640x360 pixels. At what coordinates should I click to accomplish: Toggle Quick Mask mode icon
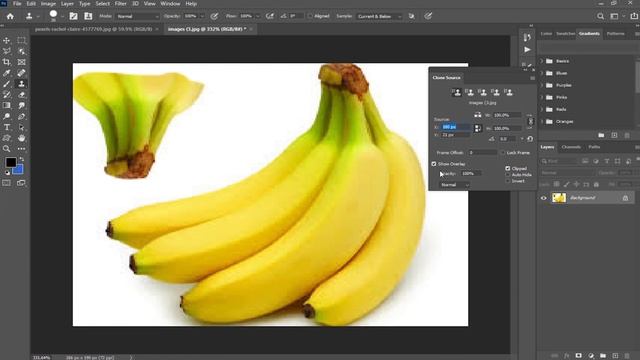point(7,183)
